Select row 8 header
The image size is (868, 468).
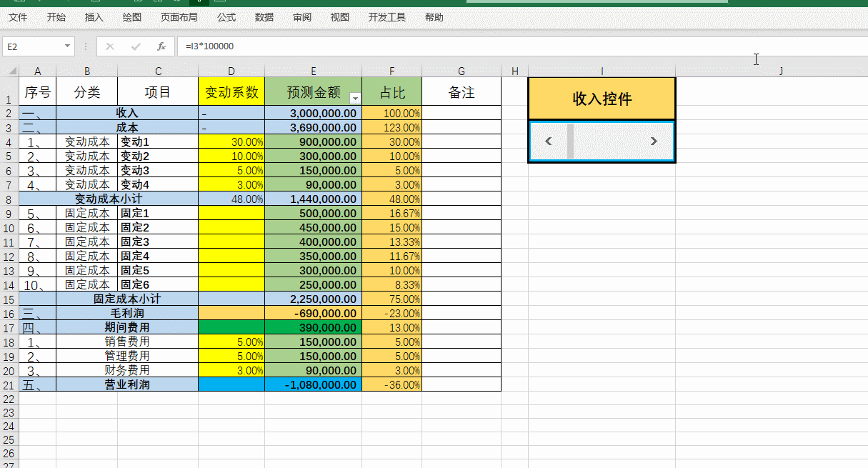[9, 199]
